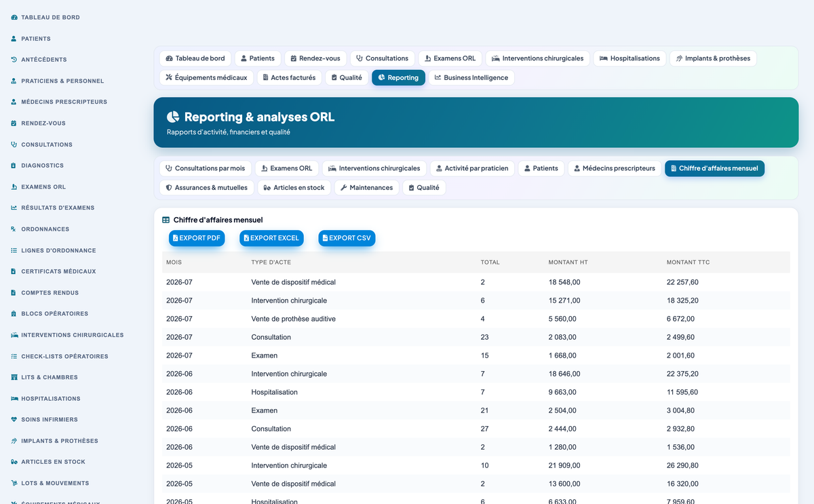
Task: Click the Blocs opératoires sidebar icon
Action: click(14, 314)
